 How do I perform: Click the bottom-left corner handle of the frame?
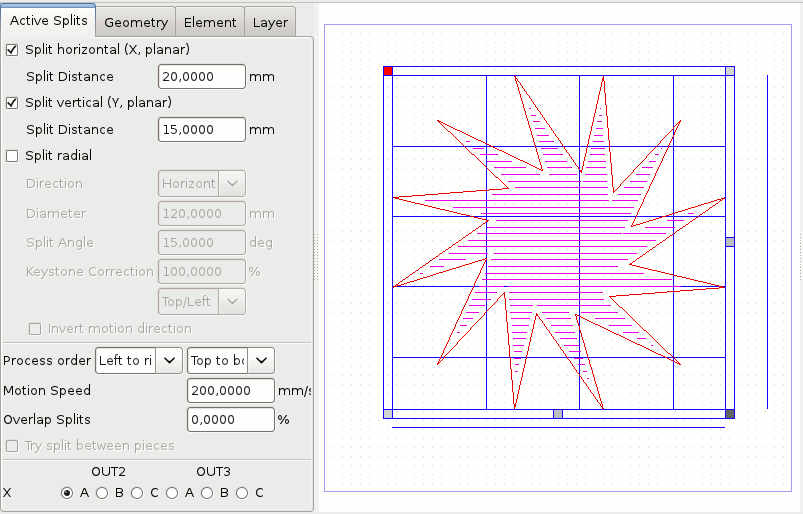click(388, 413)
